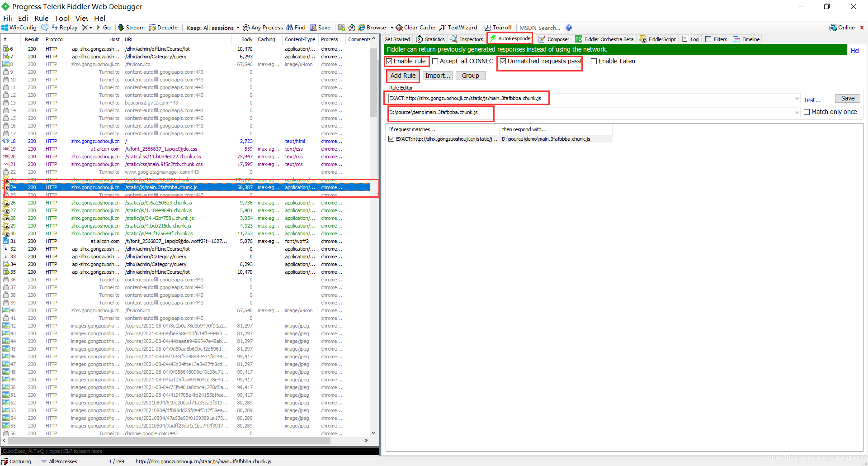The width and height of the screenshot is (868, 466).
Task: Uncheck Unmatched requests passthrough
Action: click(504, 62)
